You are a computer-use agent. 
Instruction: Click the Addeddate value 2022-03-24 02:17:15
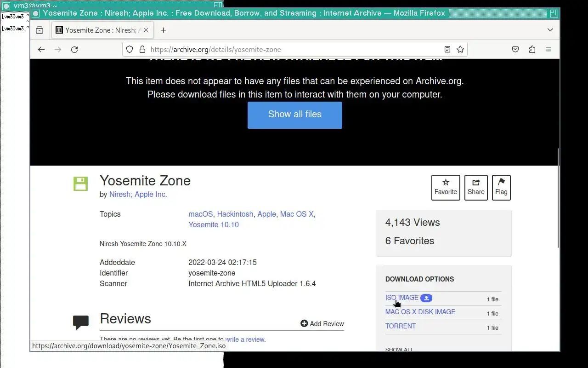point(222,262)
